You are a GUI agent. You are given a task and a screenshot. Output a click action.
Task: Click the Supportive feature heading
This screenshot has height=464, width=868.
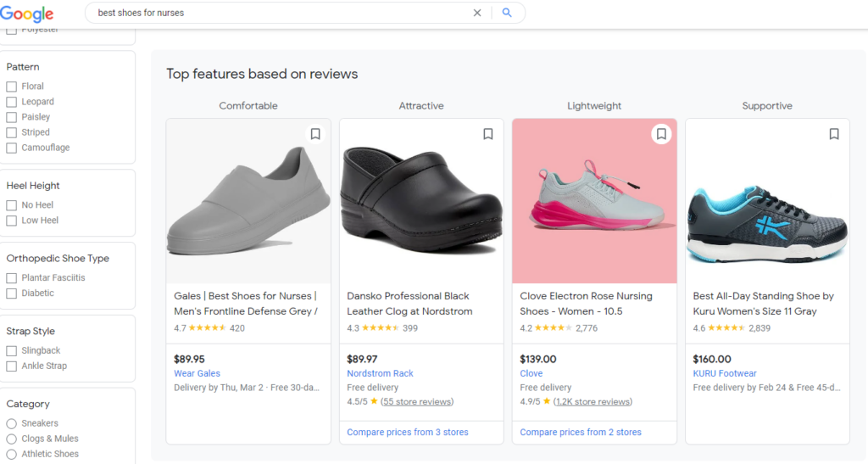[x=767, y=106]
